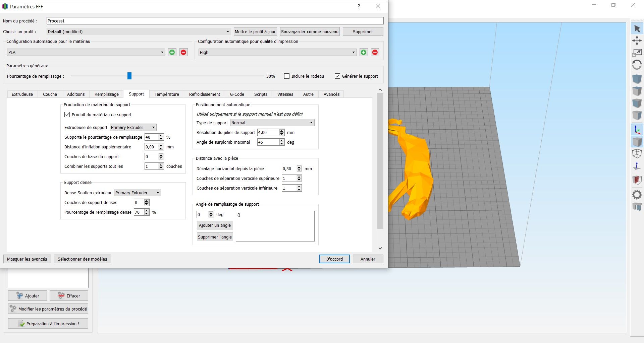The height and width of the screenshot is (343, 644).
Task: Open Dense Soutien extrudeur dropdown
Action: click(x=138, y=193)
